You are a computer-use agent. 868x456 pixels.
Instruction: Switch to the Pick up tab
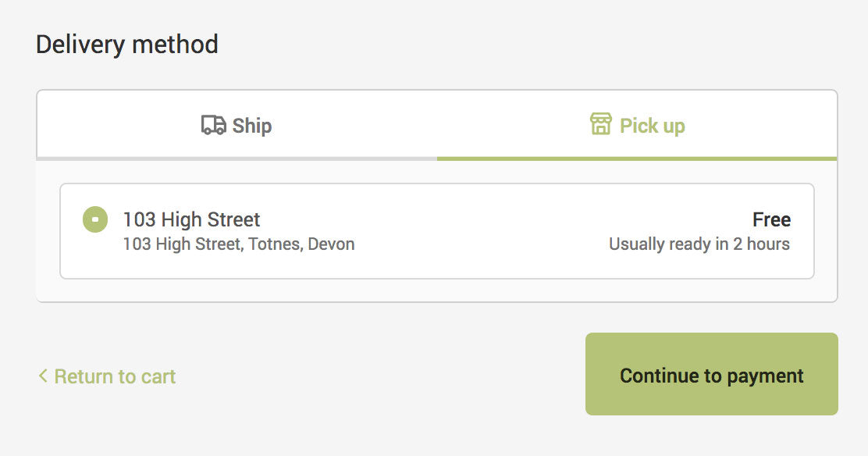pyautogui.click(x=637, y=126)
